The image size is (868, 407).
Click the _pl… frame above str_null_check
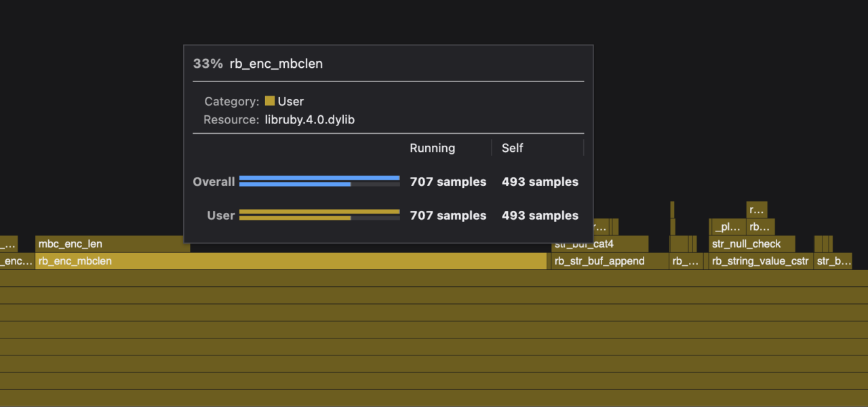[728, 227]
